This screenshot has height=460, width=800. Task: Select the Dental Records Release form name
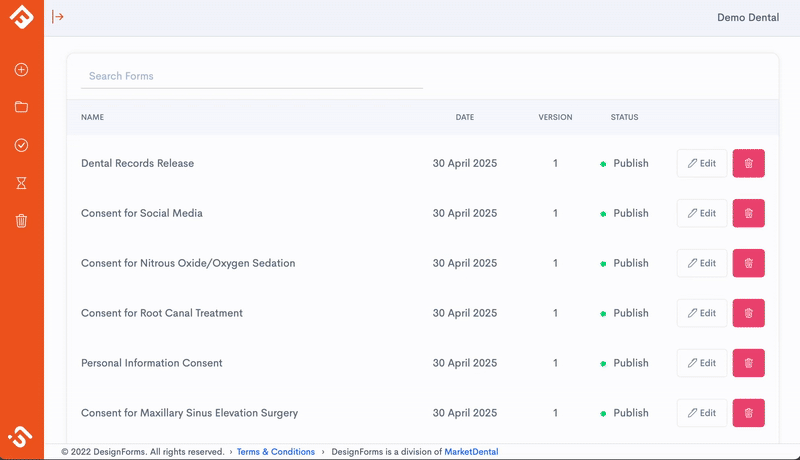138,163
